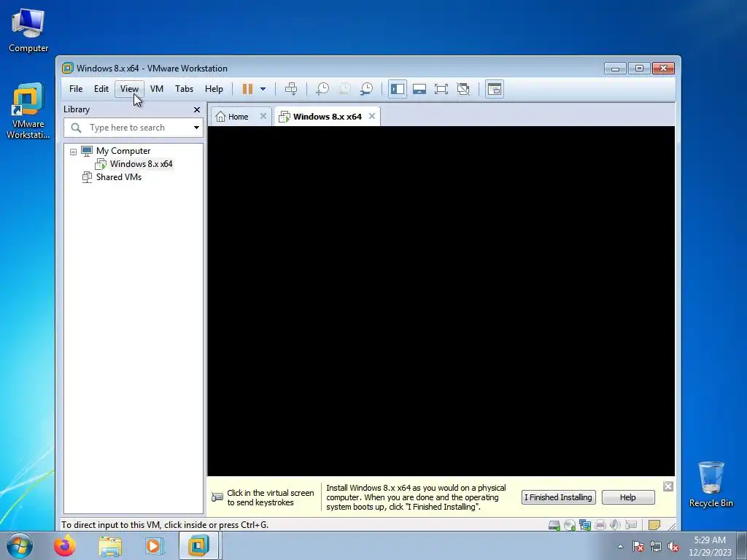747x560 pixels.
Task: Open the Windows Start menu
Action: [20, 545]
